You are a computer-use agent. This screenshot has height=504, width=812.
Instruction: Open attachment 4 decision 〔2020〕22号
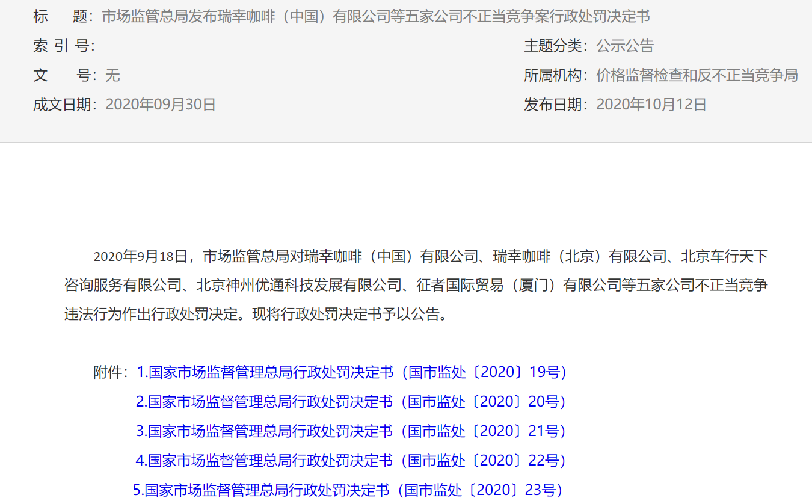point(352,461)
